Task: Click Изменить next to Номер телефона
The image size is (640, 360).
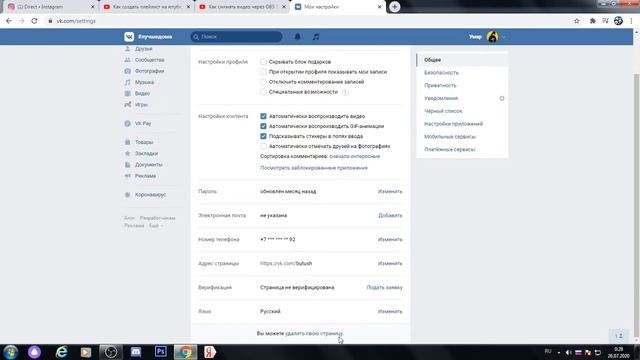Action: coord(390,240)
